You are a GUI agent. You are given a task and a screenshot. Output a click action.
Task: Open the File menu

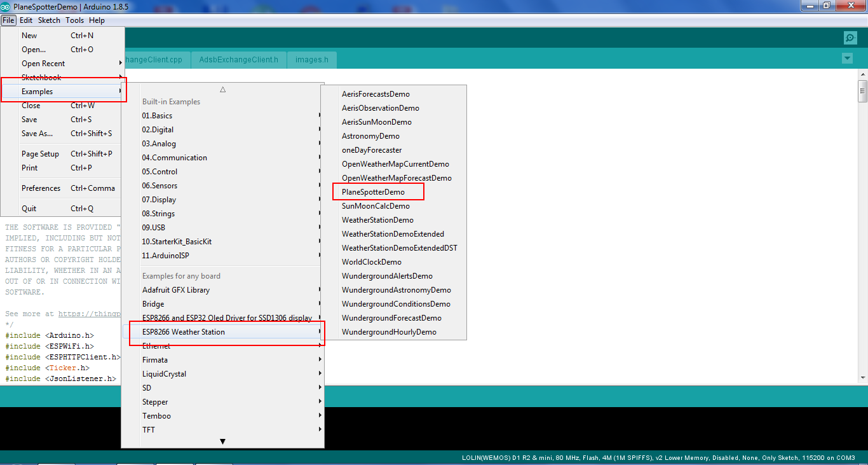point(8,20)
